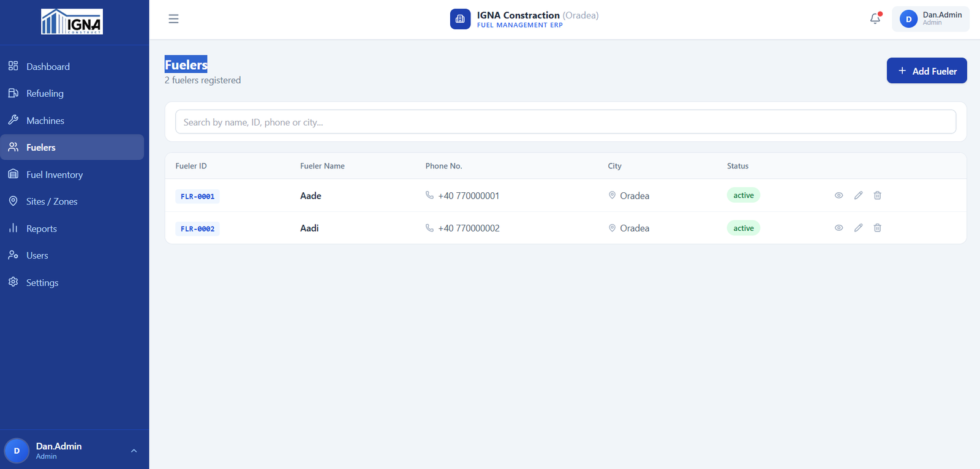This screenshot has width=980, height=469.
Task: View details of Aadi via eye icon
Action: pos(839,228)
